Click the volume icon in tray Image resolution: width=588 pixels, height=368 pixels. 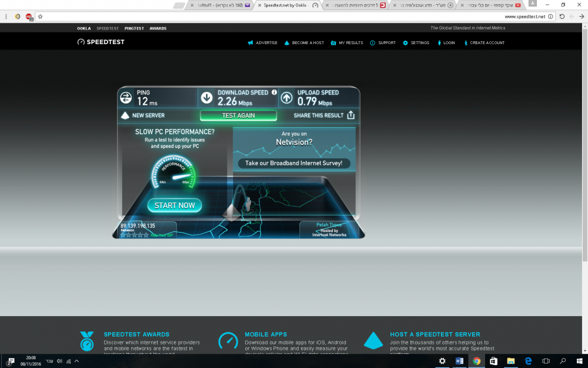pyautogui.click(x=59, y=361)
